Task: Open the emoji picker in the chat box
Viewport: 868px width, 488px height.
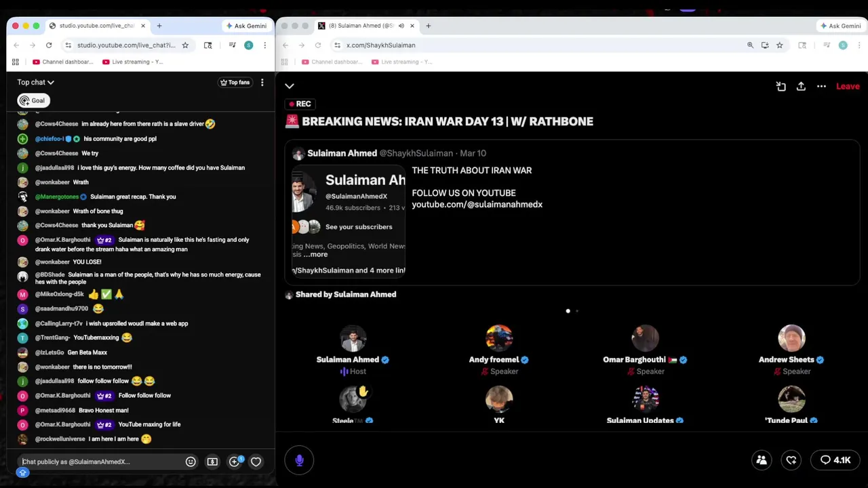Action: click(191, 462)
